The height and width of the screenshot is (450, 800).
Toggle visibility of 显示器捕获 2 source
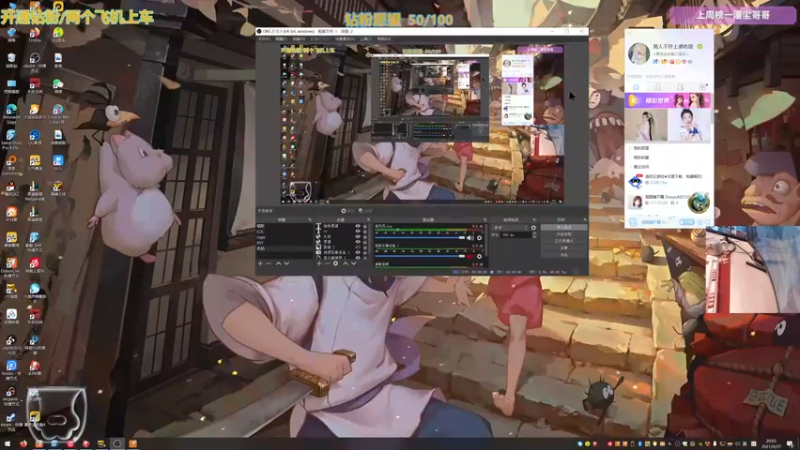click(x=358, y=257)
